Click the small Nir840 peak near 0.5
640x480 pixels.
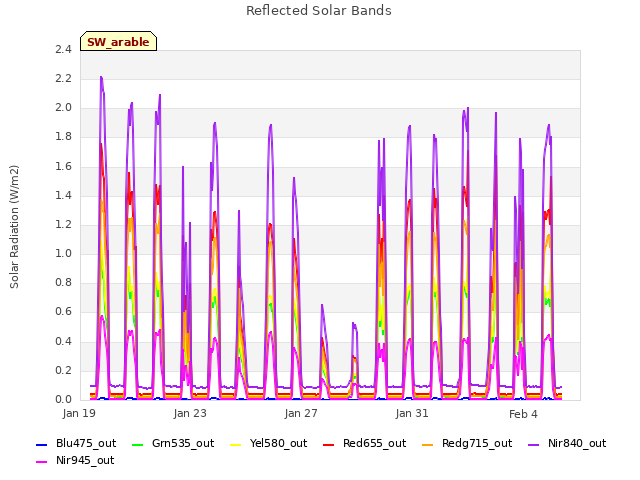tap(354, 324)
